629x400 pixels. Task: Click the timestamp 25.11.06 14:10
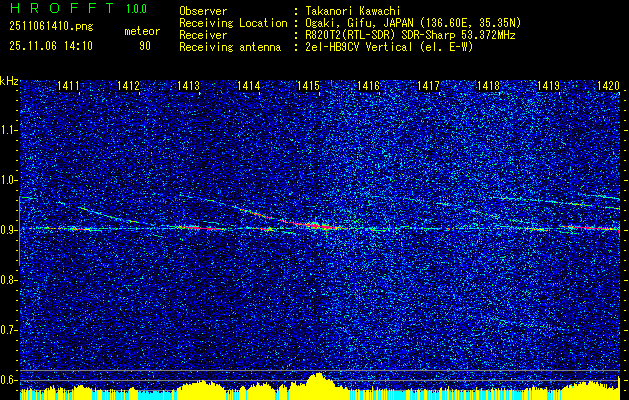pos(51,45)
